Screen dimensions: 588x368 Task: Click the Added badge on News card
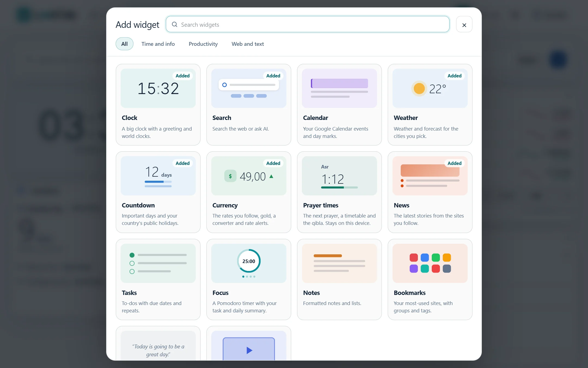click(454, 163)
